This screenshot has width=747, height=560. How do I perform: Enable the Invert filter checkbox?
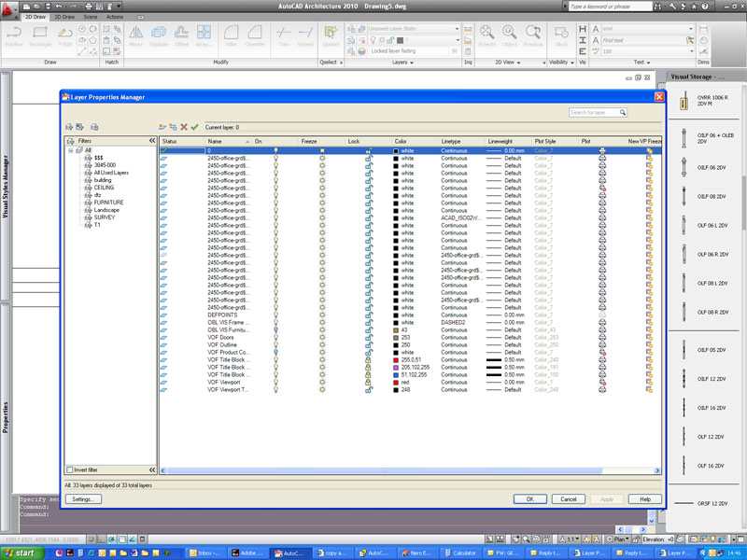point(70,469)
